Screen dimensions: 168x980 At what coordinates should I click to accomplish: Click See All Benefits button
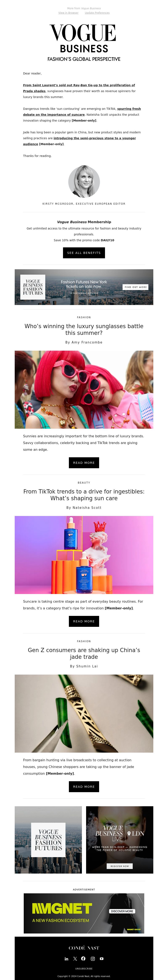click(84, 253)
